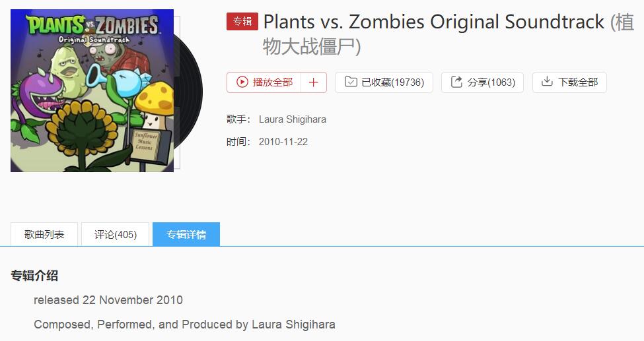Click the red 专辑 tag badge
The width and height of the screenshot is (644, 341).
pos(242,21)
